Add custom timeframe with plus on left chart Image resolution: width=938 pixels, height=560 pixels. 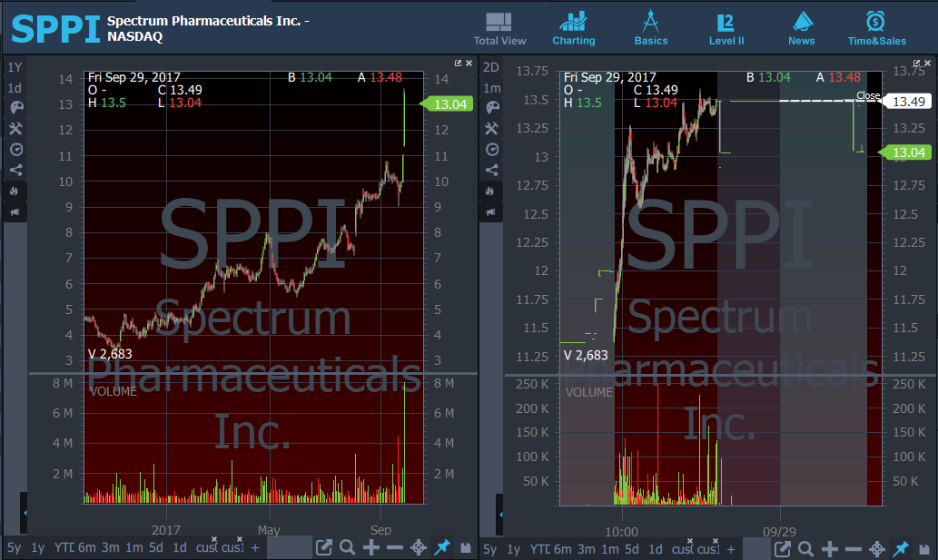[255, 548]
